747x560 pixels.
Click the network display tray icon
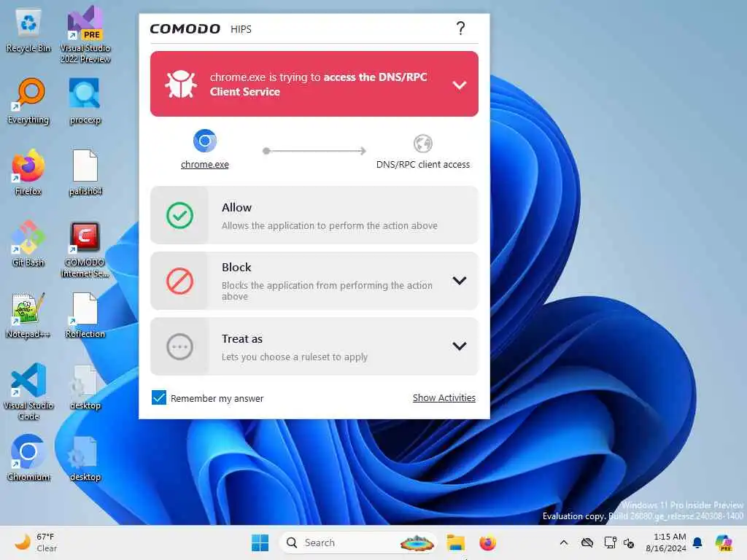pyautogui.click(x=611, y=542)
